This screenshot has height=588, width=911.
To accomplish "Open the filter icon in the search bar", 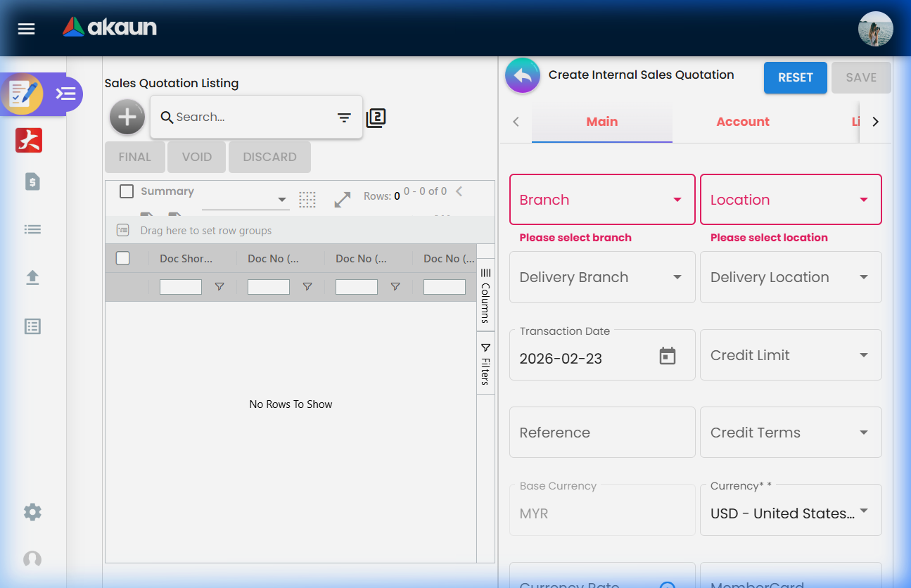I will tap(344, 117).
